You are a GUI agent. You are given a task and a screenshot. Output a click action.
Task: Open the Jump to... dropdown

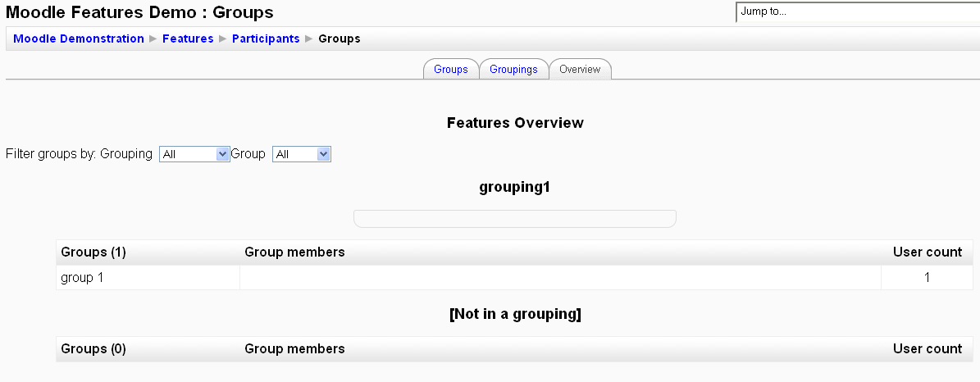[858, 11]
